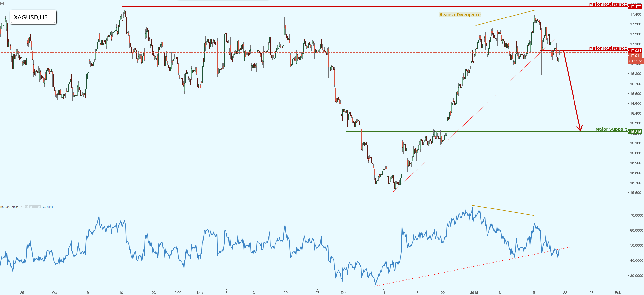Screen dimensions: 644x295
Task: Expand the RSI (34, close) dropdown arrow
Action: click(x=21, y=207)
